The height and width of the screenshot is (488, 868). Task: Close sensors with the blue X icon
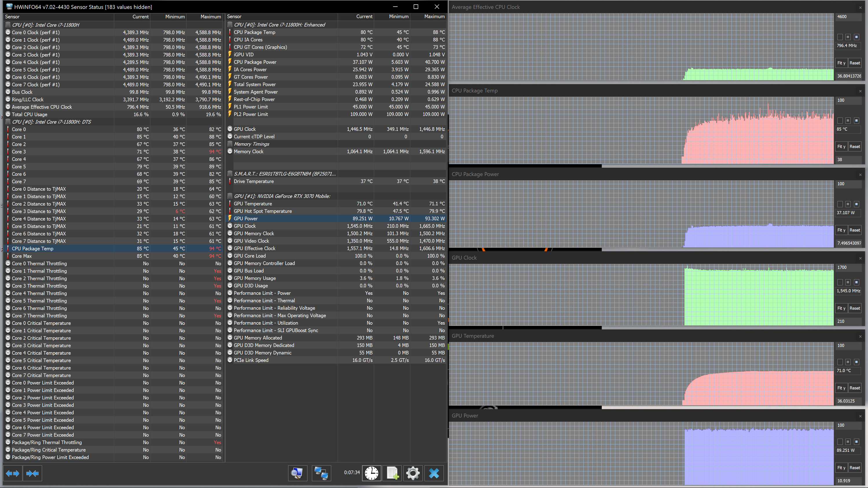click(434, 473)
